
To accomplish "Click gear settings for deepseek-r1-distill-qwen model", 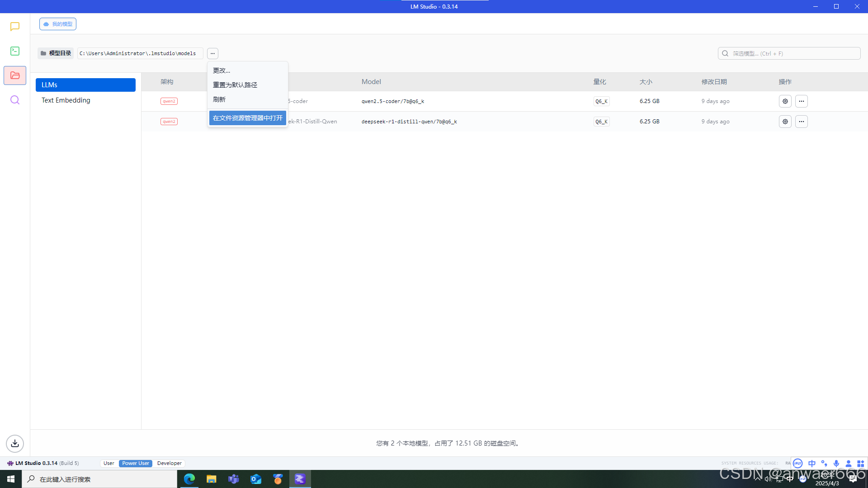I will coord(785,122).
